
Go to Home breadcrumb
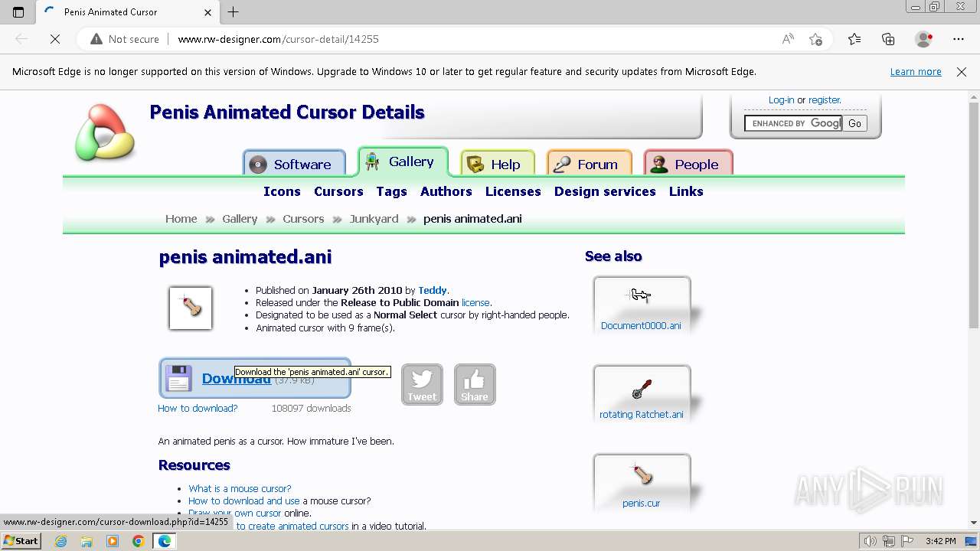tap(181, 219)
